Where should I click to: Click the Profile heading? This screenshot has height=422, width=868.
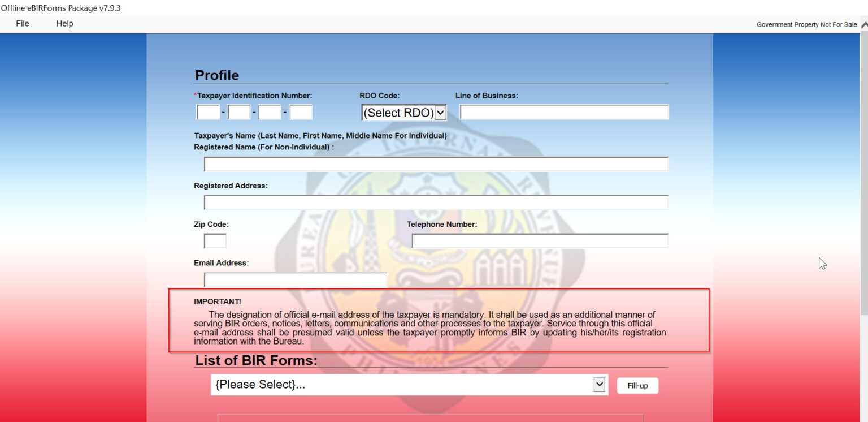click(217, 75)
